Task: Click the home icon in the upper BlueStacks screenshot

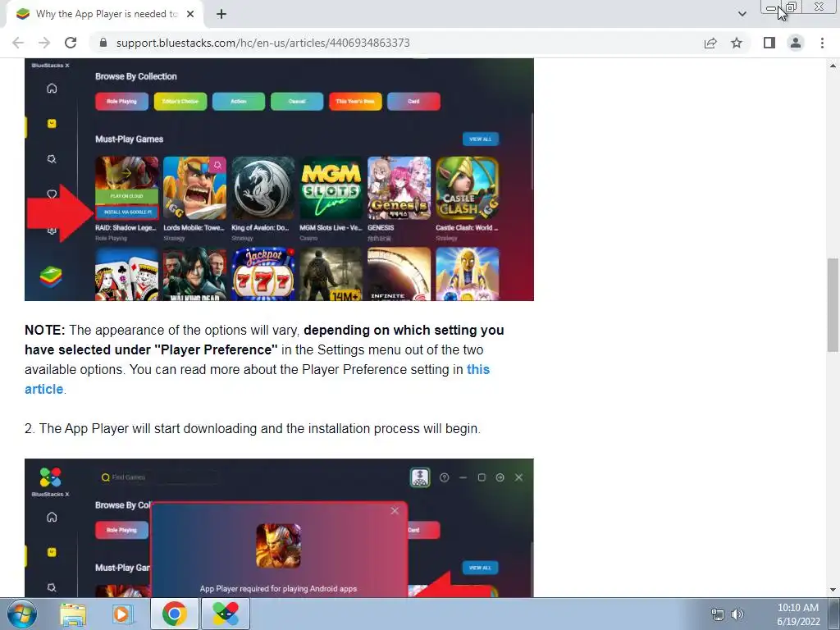Action: pos(52,89)
